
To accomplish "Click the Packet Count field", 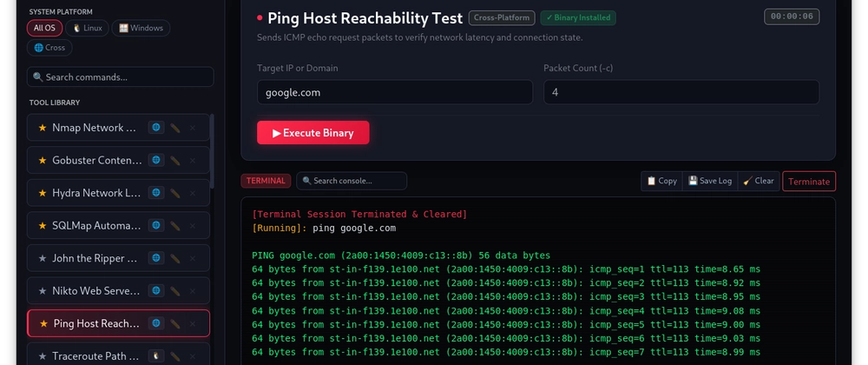I will (x=681, y=92).
